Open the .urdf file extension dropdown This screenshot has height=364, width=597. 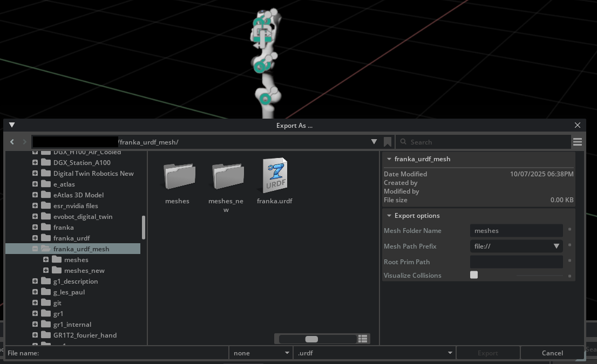pos(450,353)
